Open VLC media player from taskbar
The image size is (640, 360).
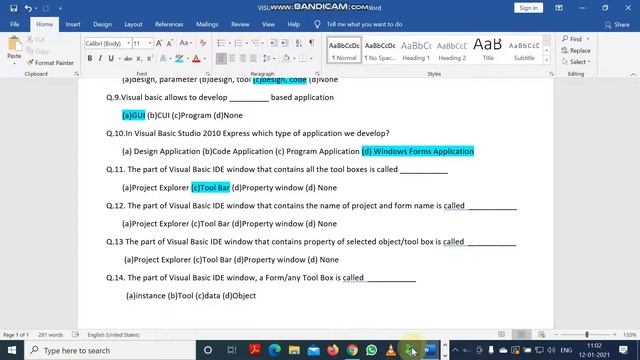[x=391, y=350]
